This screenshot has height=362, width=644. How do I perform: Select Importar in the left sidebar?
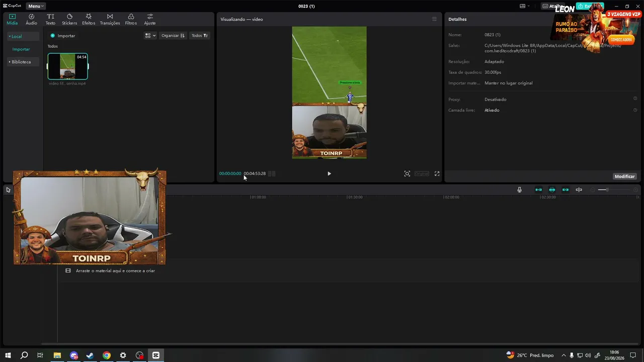21,49
